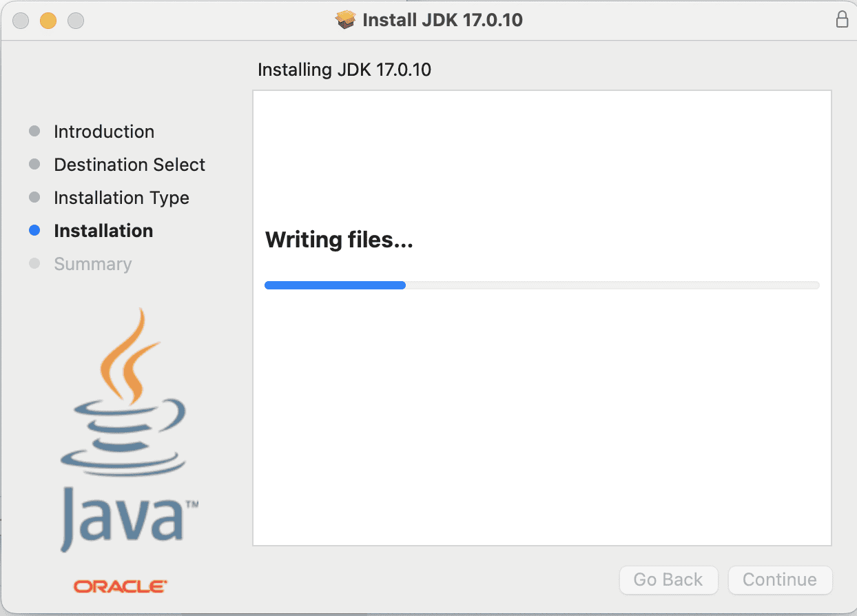Click the Installing JDK 17.0.10 heading
Image resolution: width=857 pixels, height=616 pixels.
click(x=344, y=70)
